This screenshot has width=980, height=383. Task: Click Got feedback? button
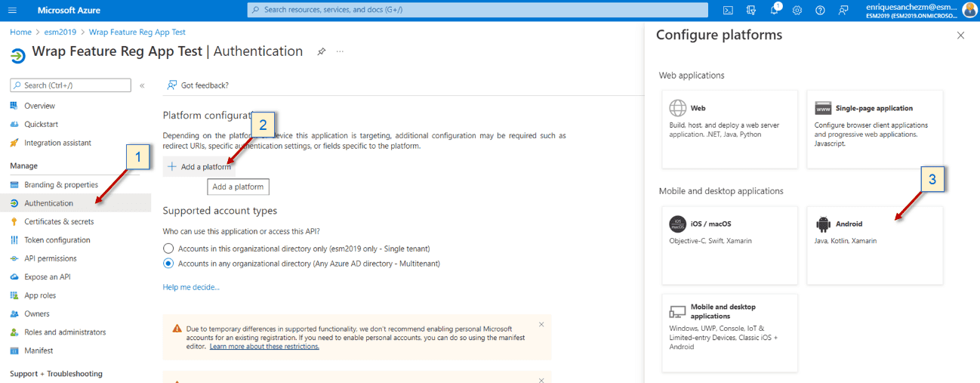[198, 85]
